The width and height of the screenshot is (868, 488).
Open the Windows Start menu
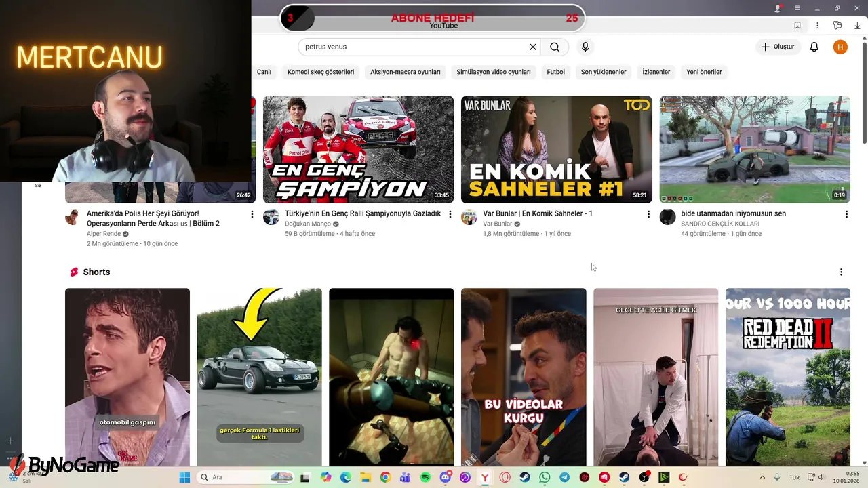tap(184, 477)
